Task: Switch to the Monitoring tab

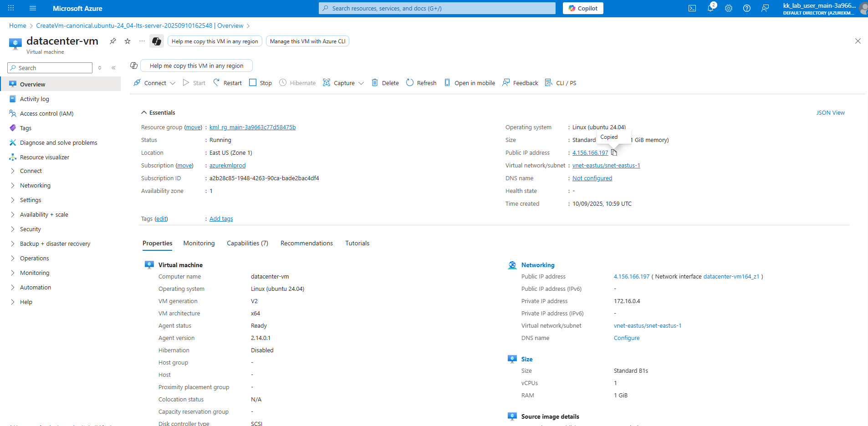Action: tap(199, 243)
